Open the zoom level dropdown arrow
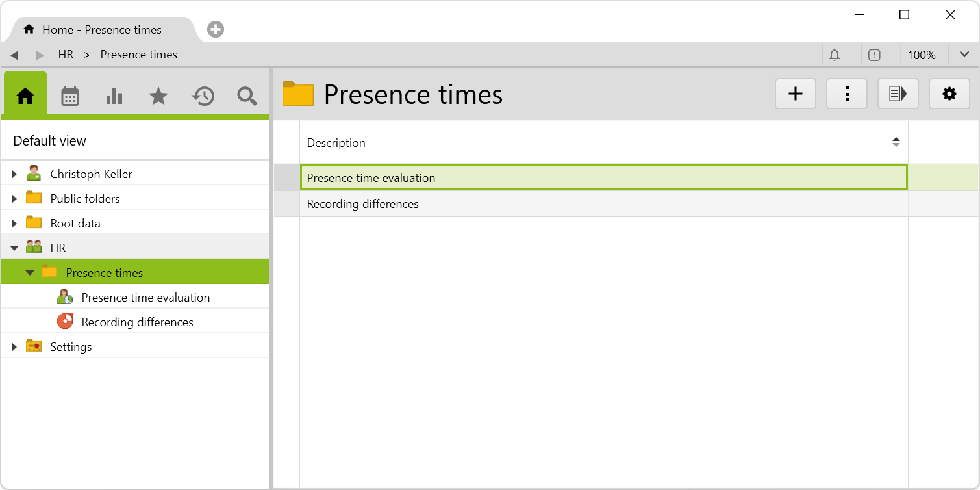Viewport: 980px width, 490px height. (964, 55)
